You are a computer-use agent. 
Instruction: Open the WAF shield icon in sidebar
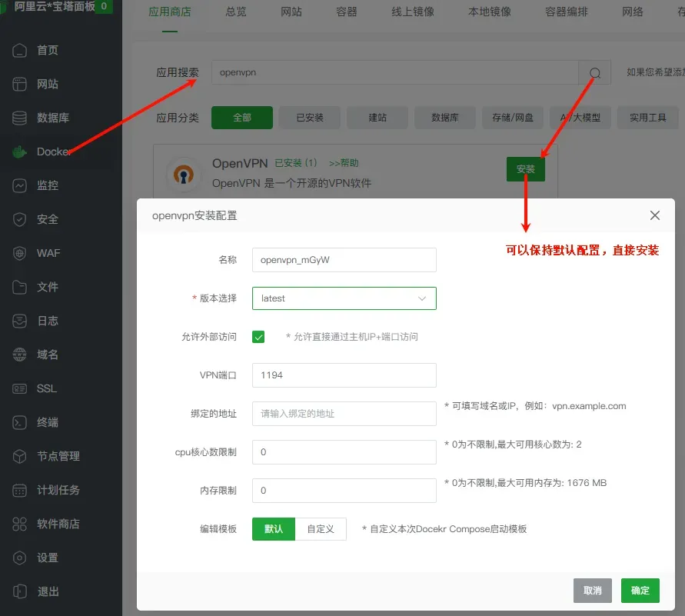tap(20, 253)
